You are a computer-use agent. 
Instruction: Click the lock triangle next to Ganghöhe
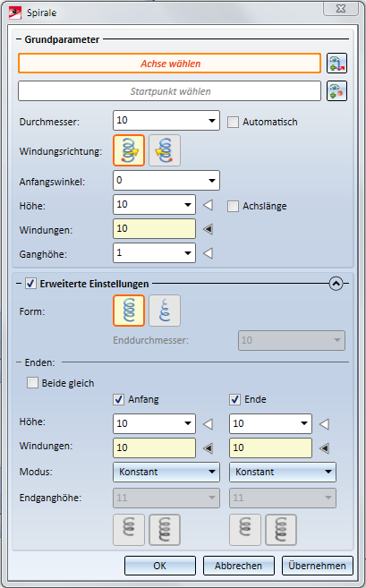[x=209, y=253]
